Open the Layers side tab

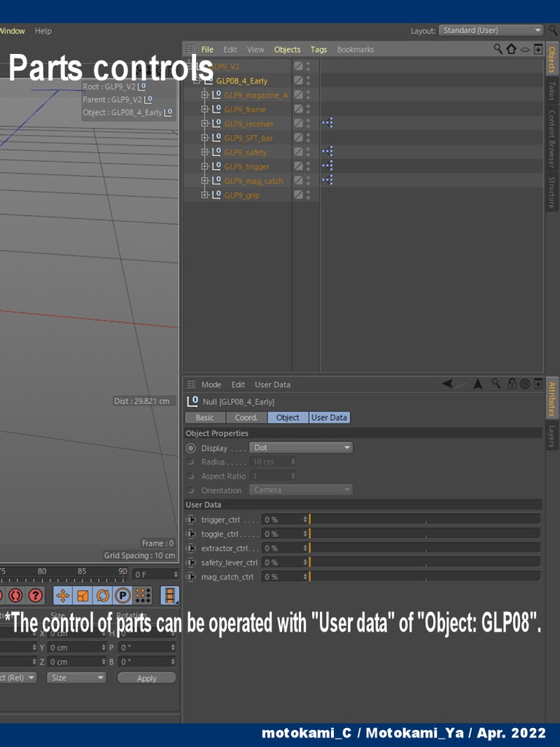click(x=552, y=436)
